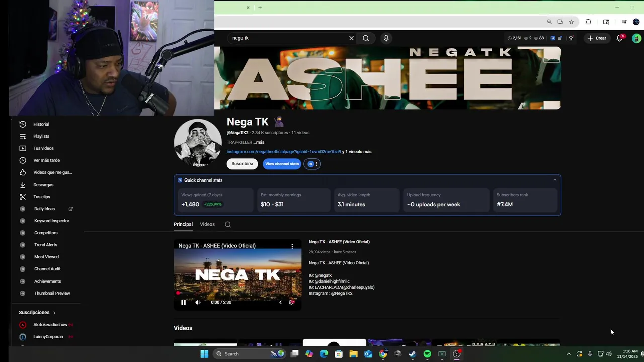Image resolution: width=644 pixels, height=362 pixels.
Task: Open Most Viewed tool
Action: (45, 257)
